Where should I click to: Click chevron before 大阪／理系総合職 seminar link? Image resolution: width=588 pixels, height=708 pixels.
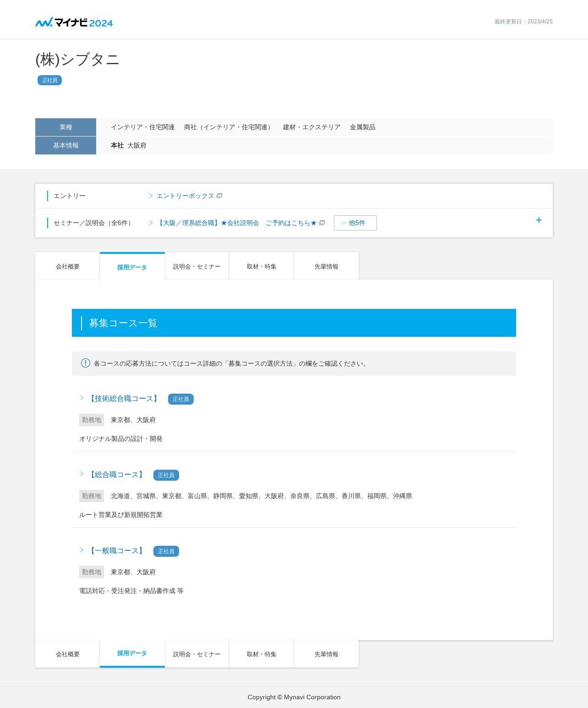click(151, 223)
